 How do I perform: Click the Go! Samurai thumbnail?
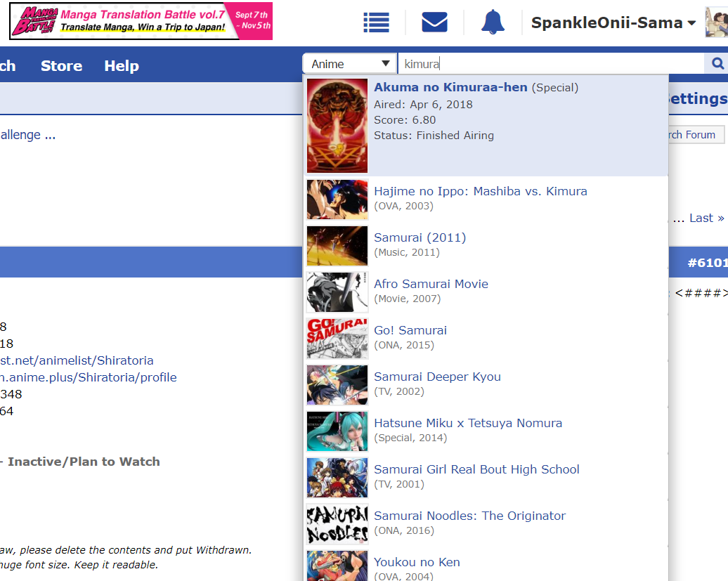click(x=337, y=339)
